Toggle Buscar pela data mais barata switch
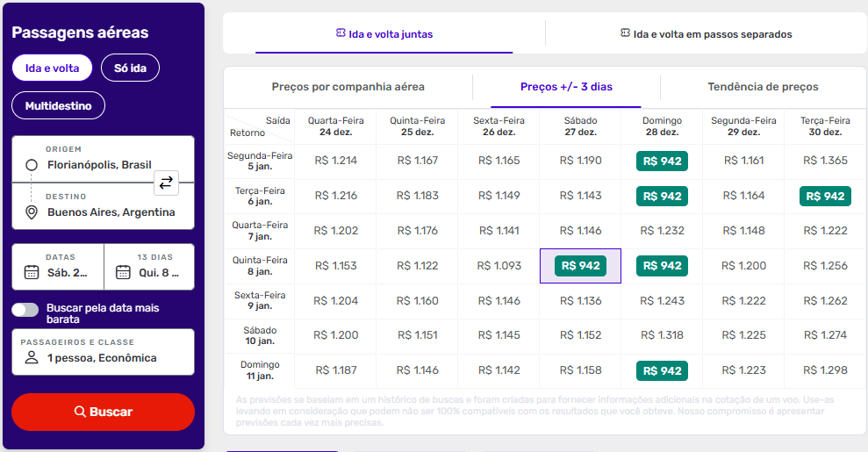The image size is (868, 452). tap(25, 309)
